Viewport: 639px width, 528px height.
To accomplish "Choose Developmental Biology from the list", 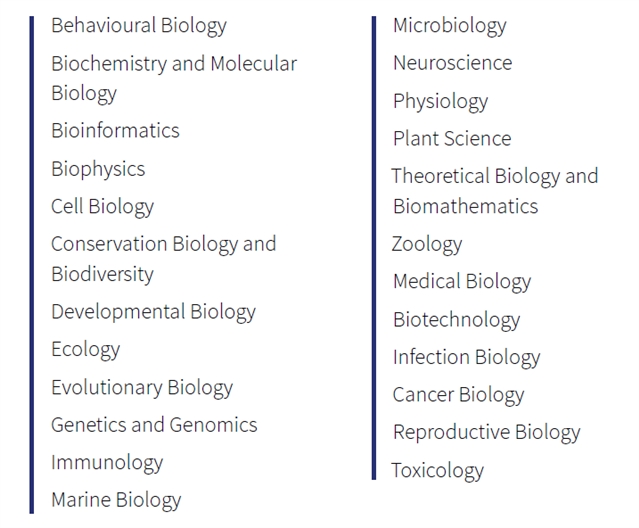I will (x=153, y=312).
